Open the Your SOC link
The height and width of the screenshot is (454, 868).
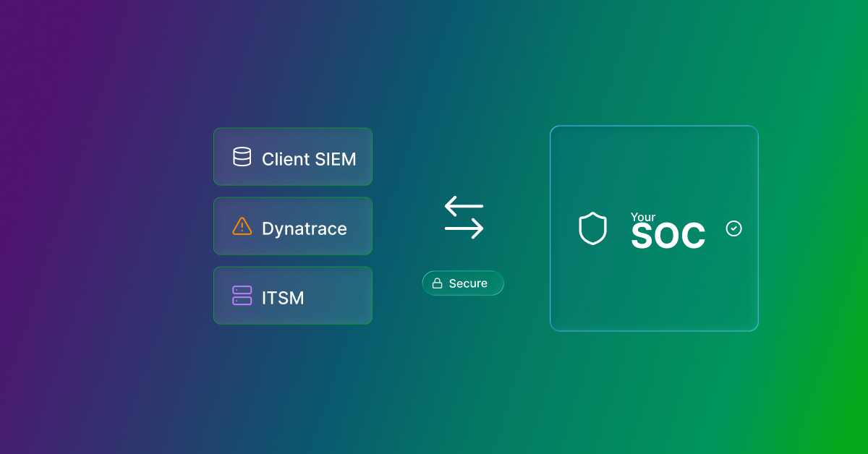pos(668,228)
